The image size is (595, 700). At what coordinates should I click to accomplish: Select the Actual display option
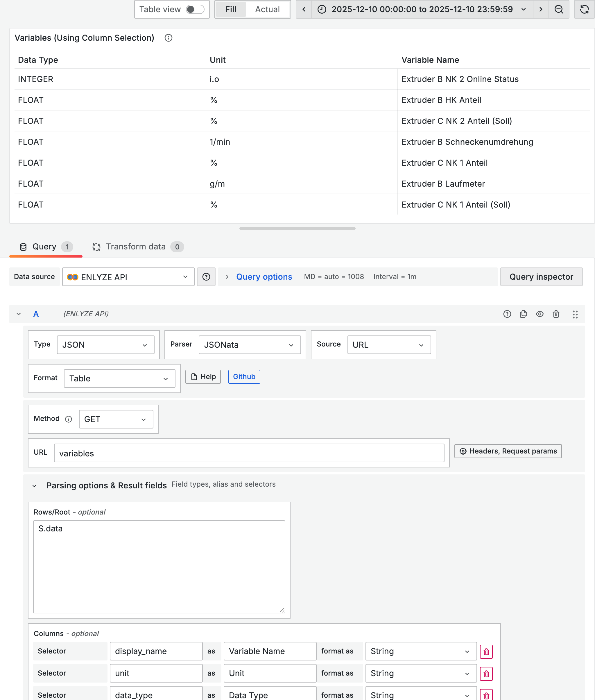(x=267, y=9)
